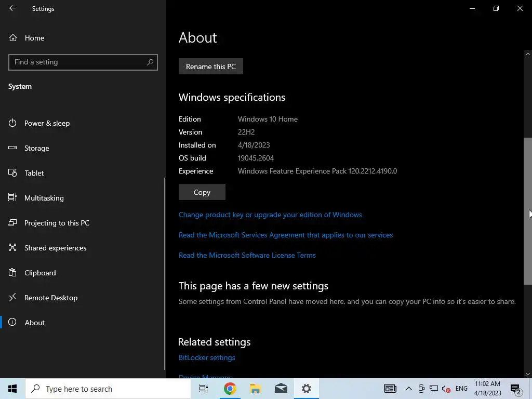This screenshot has width=532, height=399.
Task: Click the Edition value Windows 10 Home
Action: 268,119
